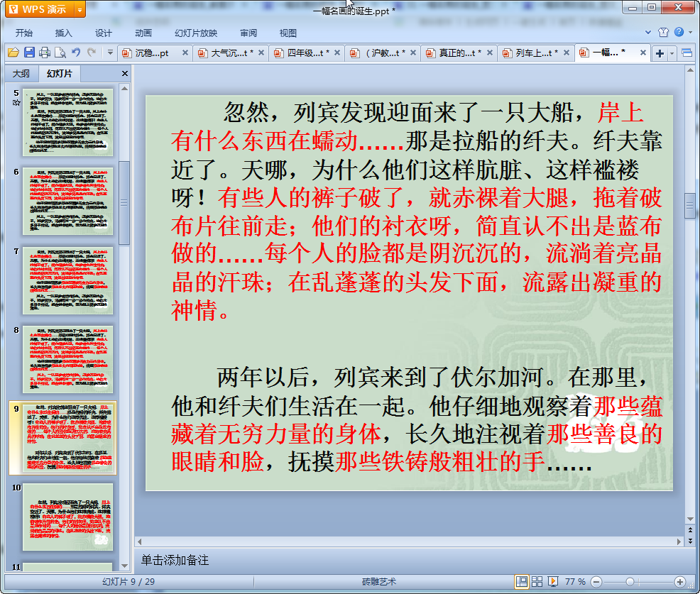
Task: Open the 审阅 ribbon tab
Action: tap(248, 33)
